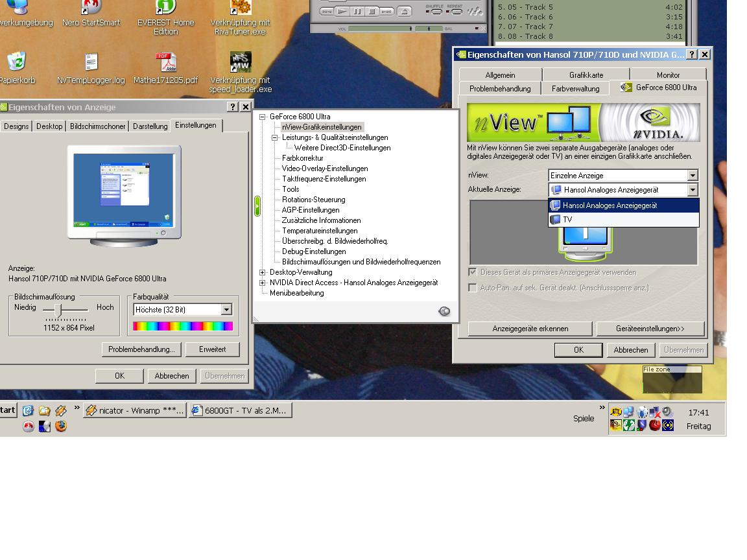Click the Winamp volume slider
The height and width of the screenshot is (560, 747).
click(380, 29)
